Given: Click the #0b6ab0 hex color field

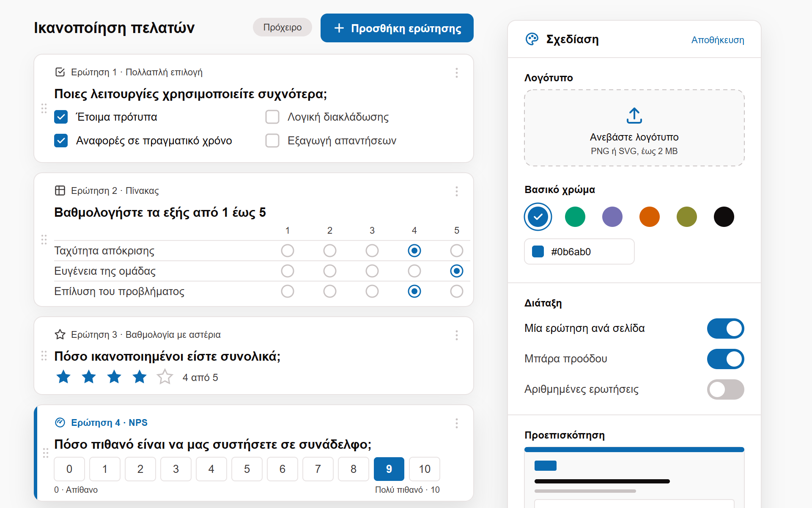Looking at the screenshot, I should (579, 251).
